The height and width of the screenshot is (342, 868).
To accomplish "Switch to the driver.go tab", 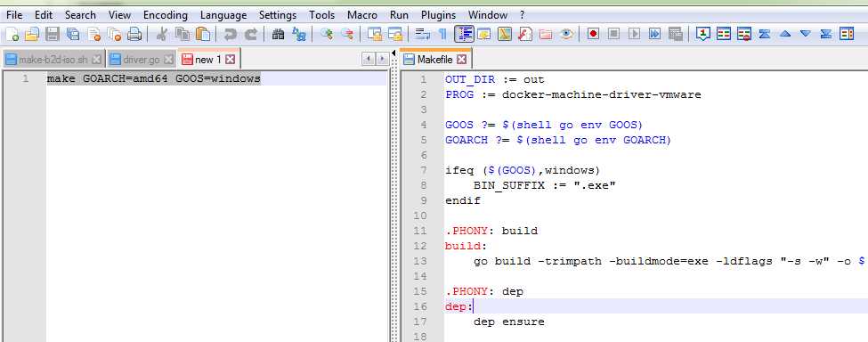I will (141, 59).
